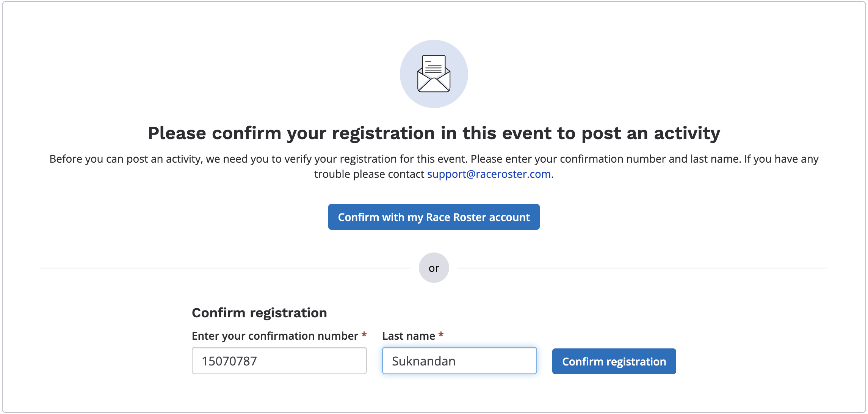The image size is (868, 414).
Task: Click the red asterisk beside confirmation number label
Action: point(364,335)
